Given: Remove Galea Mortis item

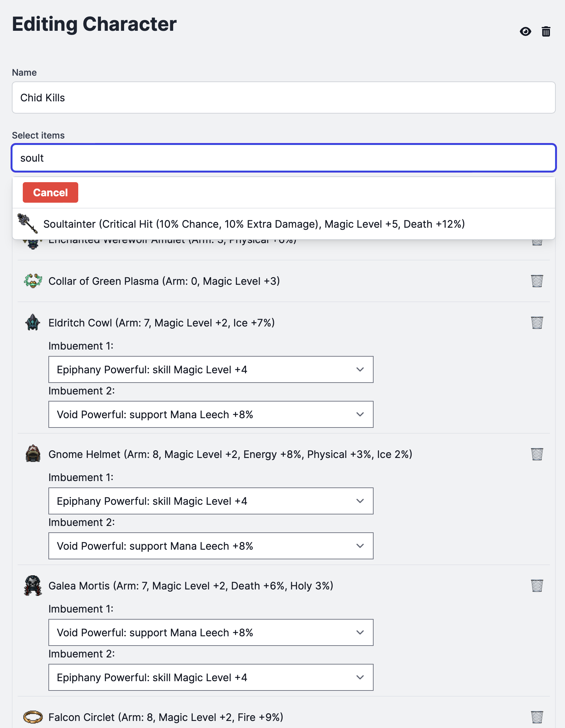Looking at the screenshot, I should point(537,586).
